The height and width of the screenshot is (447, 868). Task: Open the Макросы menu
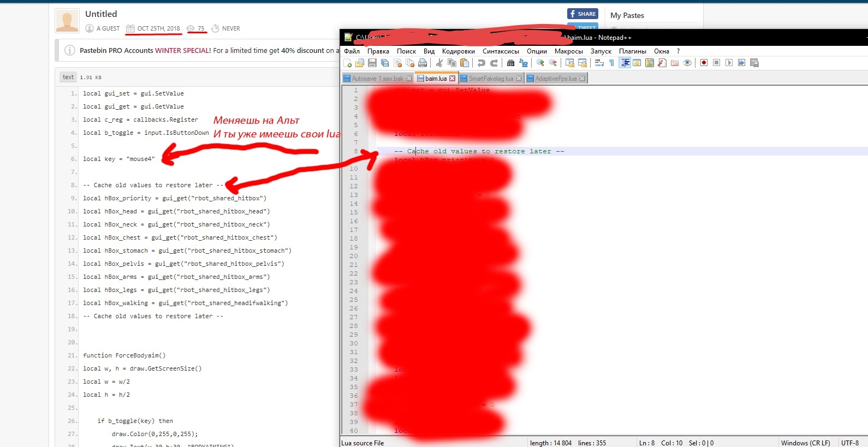pyautogui.click(x=569, y=51)
